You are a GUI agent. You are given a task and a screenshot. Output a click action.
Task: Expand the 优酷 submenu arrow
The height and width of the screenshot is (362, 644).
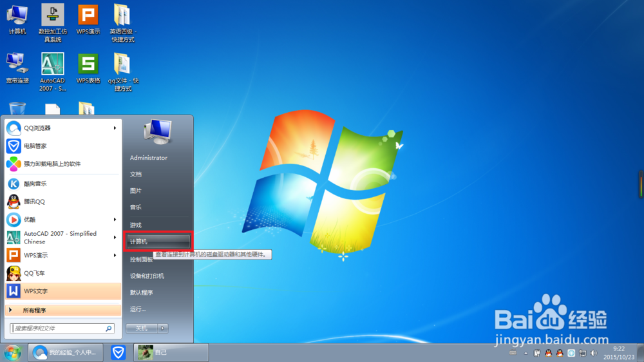tap(115, 220)
